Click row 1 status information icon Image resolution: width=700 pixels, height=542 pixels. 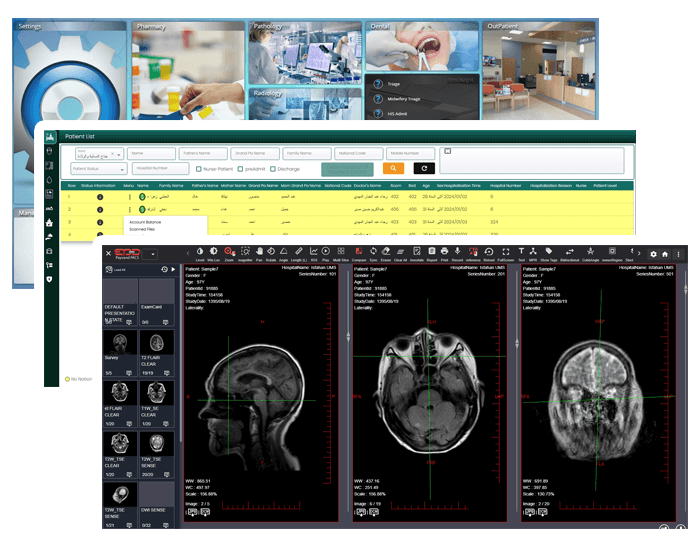point(100,197)
